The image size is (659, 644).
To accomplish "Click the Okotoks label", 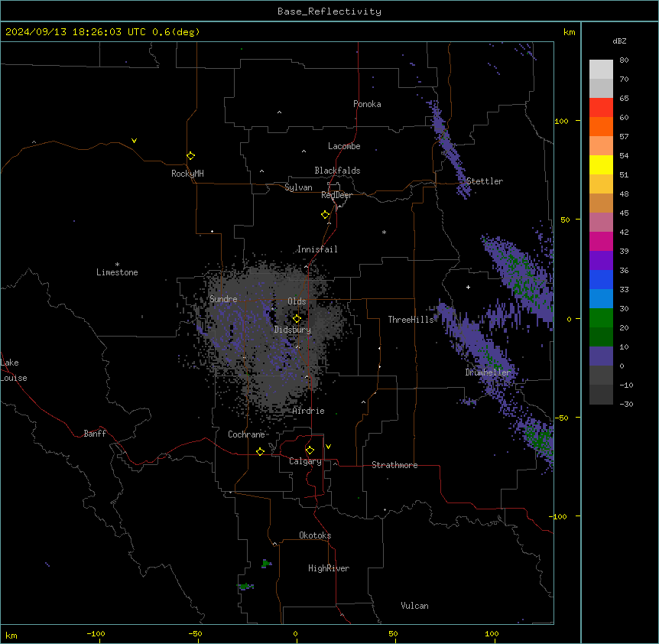I will 315,535.
